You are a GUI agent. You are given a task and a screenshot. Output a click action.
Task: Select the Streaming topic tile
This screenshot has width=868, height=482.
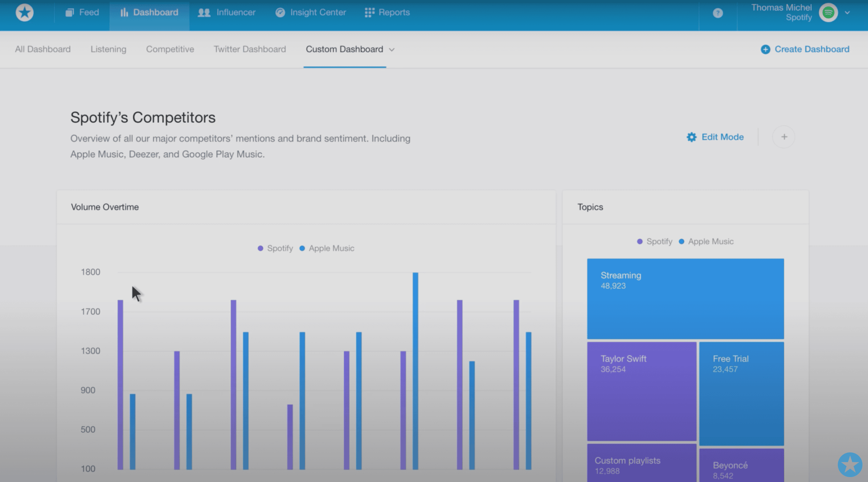coord(686,299)
